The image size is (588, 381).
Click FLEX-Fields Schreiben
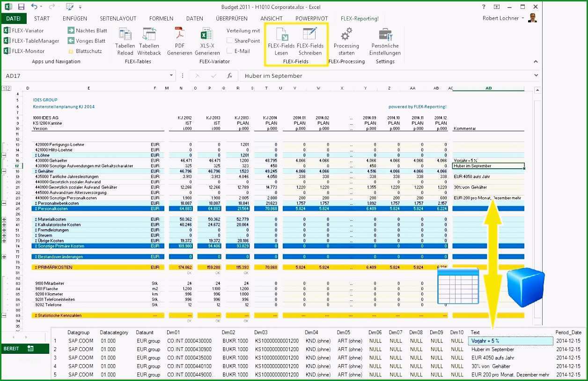pyautogui.click(x=310, y=41)
